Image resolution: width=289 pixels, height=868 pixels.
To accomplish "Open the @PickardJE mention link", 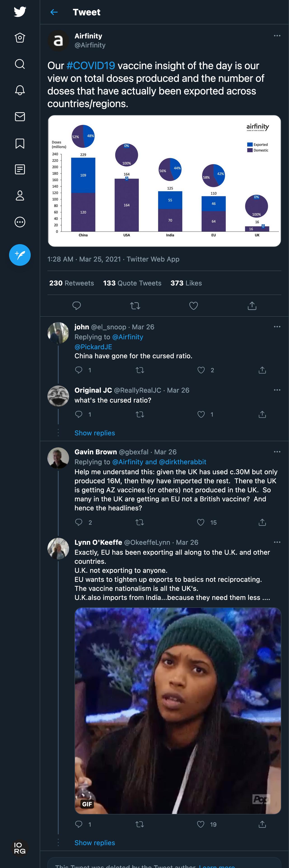I will pos(93,347).
